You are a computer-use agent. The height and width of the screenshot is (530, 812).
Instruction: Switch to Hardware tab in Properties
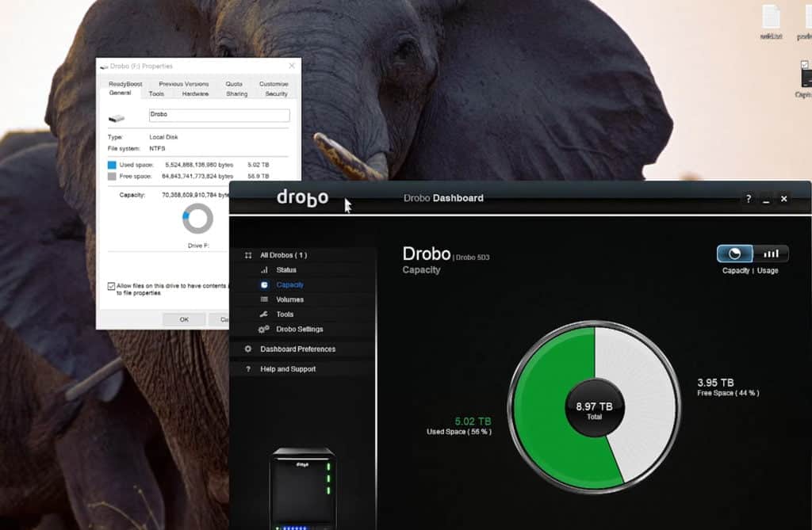point(195,93)
